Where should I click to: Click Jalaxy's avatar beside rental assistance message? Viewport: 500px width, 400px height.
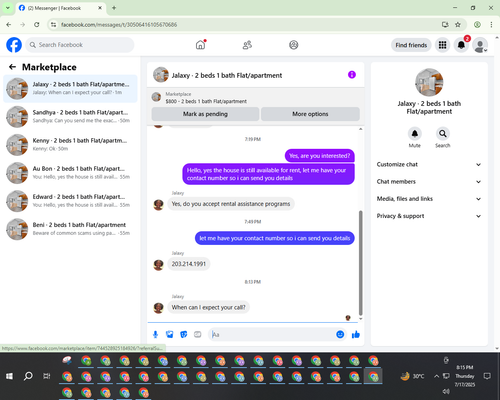[158, 205]
